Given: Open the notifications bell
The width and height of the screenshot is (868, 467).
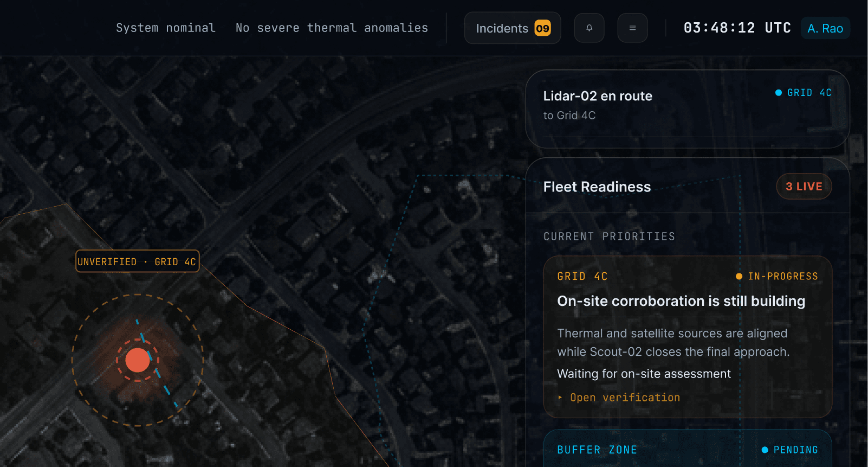Looking at the screenshot, I should pyautogui.click(x=589, y=28).
